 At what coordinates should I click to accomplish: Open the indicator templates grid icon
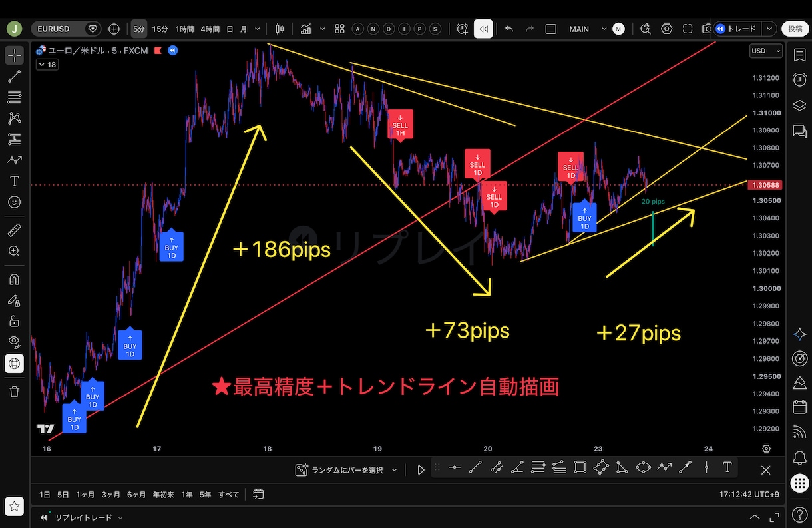[339, 29]
